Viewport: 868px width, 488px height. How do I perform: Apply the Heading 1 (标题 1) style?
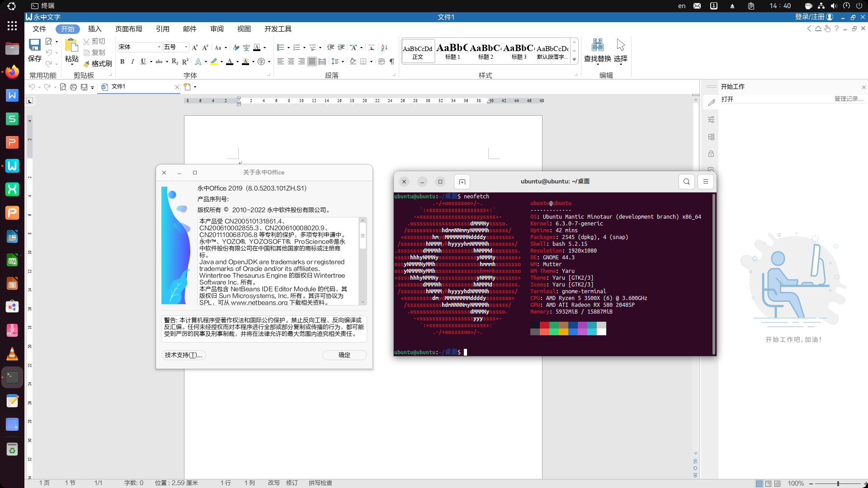click(x=452, y=51)
